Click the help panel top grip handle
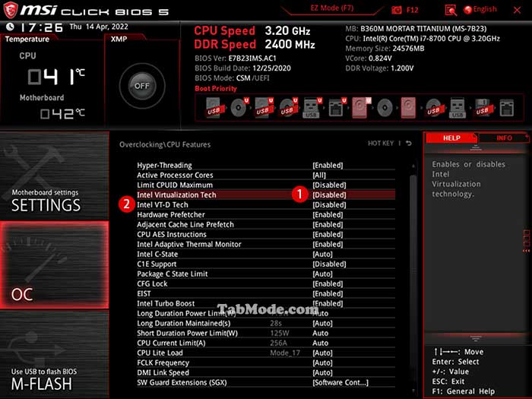Screen dimensions: 532x399 [x=475, y=147]
